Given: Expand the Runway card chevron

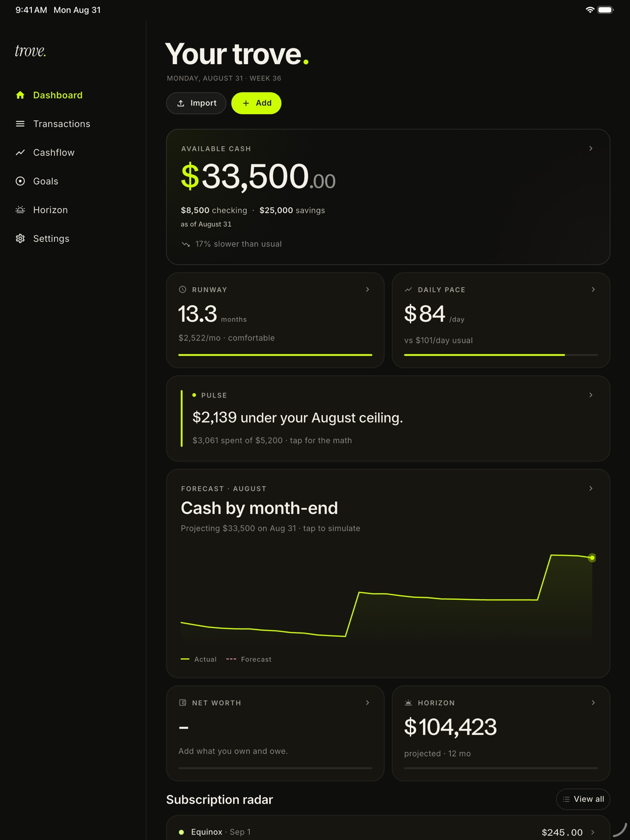Looking at the screenshot, I should tap(368, 290).
